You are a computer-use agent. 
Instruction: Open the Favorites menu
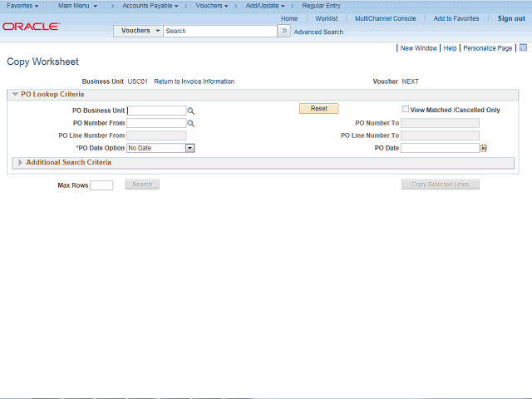pos(22,6)
